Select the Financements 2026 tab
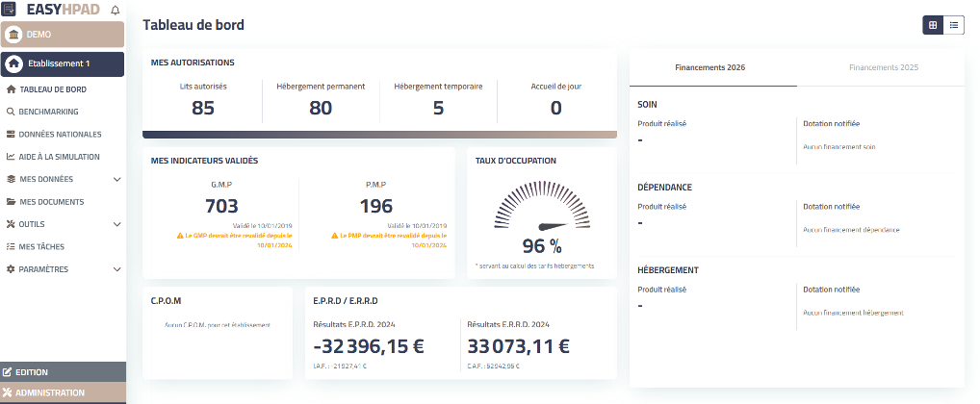This screenshot has height=404, width=980. 709,68
